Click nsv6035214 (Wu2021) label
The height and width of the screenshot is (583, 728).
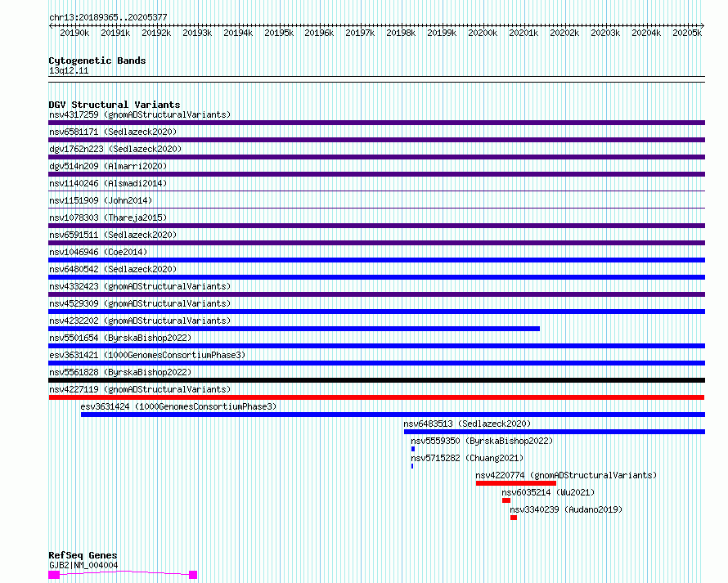click(548, 492)
